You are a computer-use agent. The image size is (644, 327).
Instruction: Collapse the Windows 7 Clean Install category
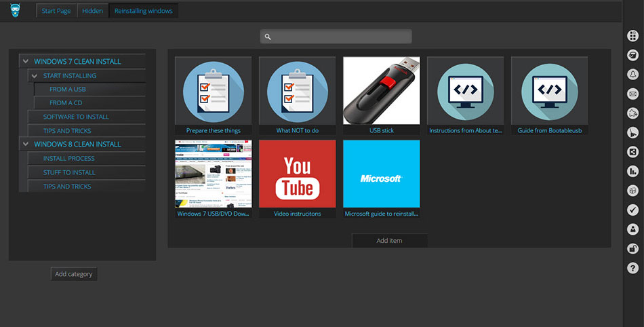click(x=26, y=62)
